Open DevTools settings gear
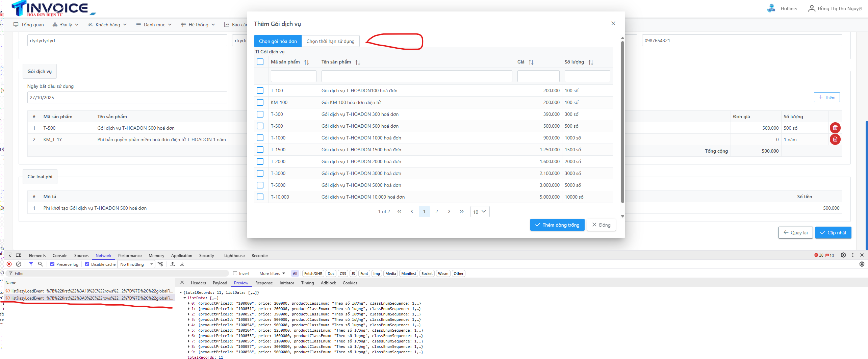The height and width of the screenshot is (359, 868). tap(843, 255)
